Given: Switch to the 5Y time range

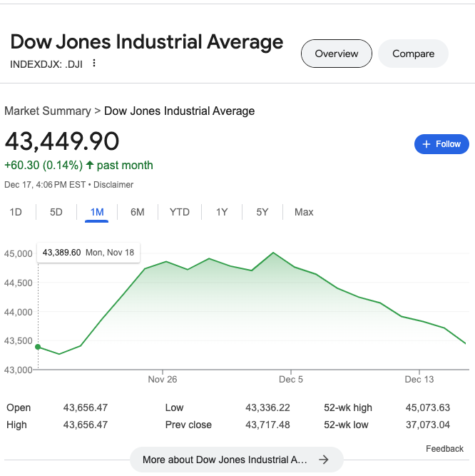Looking at the screenshot, I should tap(262, 212).
